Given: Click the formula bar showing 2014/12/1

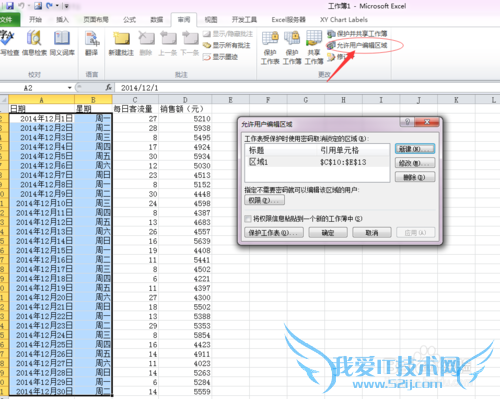Looking at the screenshot, I should tap(307, 88).
